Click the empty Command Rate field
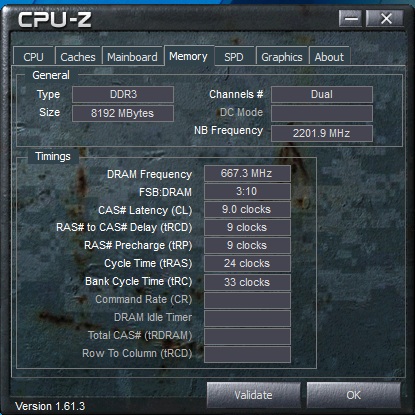 [247, 300]
